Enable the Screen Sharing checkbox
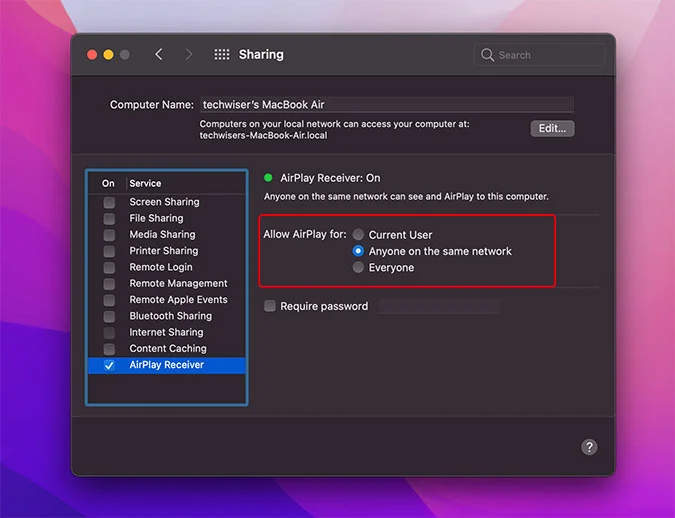 click(108, 202)
